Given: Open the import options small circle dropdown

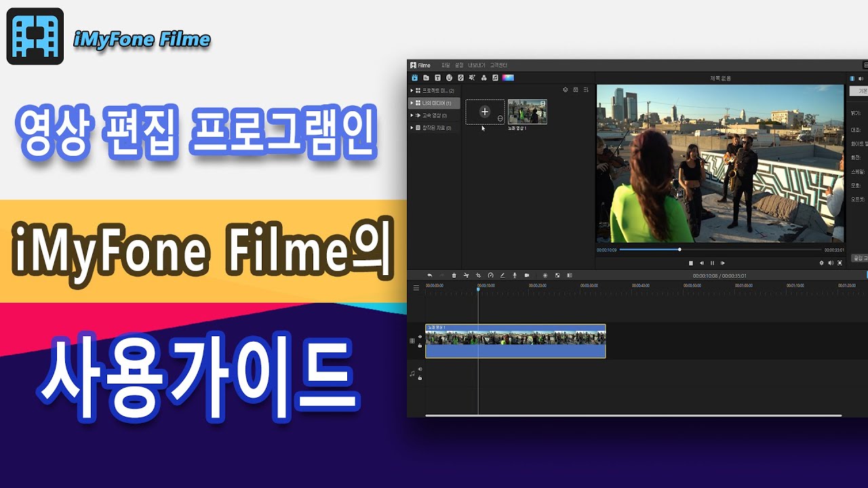Looking at the screenshot, I should click(x=500, y=118).
